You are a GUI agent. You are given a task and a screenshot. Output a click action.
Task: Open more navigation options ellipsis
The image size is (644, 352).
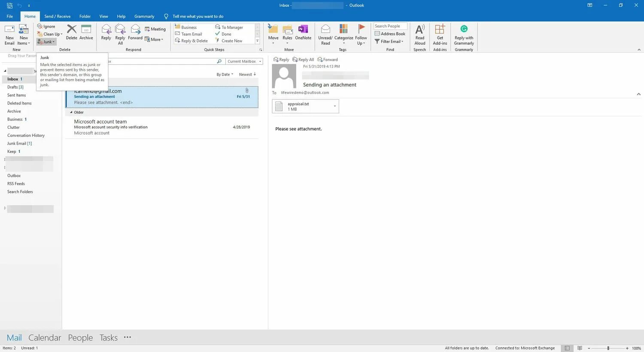pyautogui.click(x=128, y=337)
